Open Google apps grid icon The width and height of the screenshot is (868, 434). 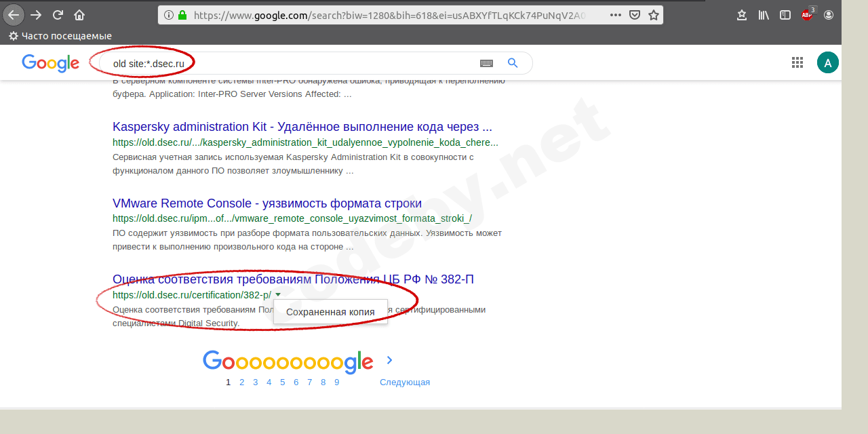coord(797,62)
